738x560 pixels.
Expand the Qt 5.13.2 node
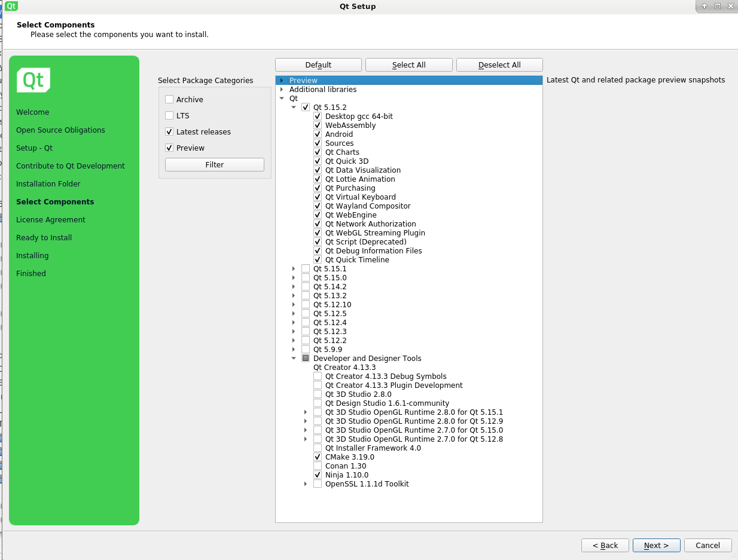coord(294,296)
